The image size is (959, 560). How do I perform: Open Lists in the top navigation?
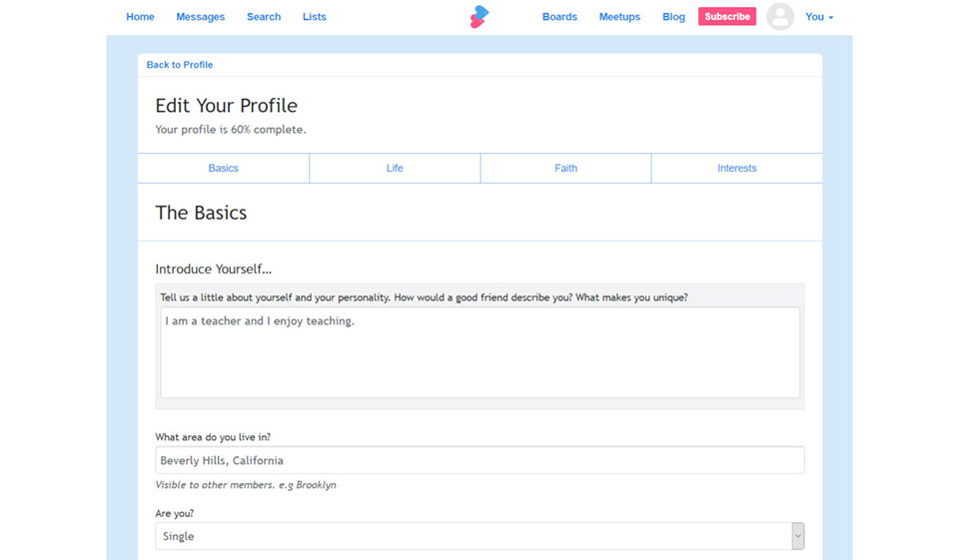click(315, 17)
